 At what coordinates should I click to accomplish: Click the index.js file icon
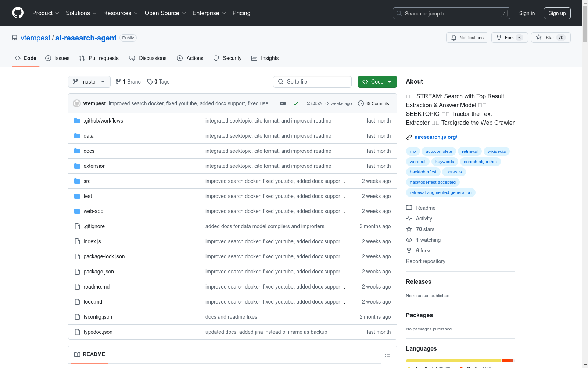(77, 241)
